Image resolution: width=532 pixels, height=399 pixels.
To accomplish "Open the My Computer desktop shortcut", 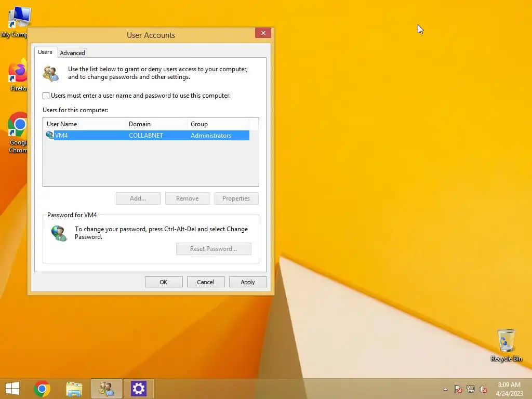I will click(x=15, y=21).
